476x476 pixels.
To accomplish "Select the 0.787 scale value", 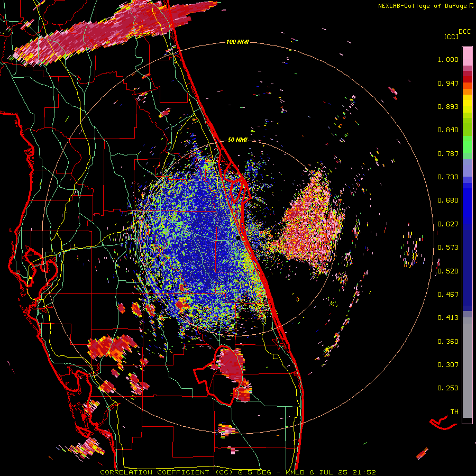I will (448, 153).
